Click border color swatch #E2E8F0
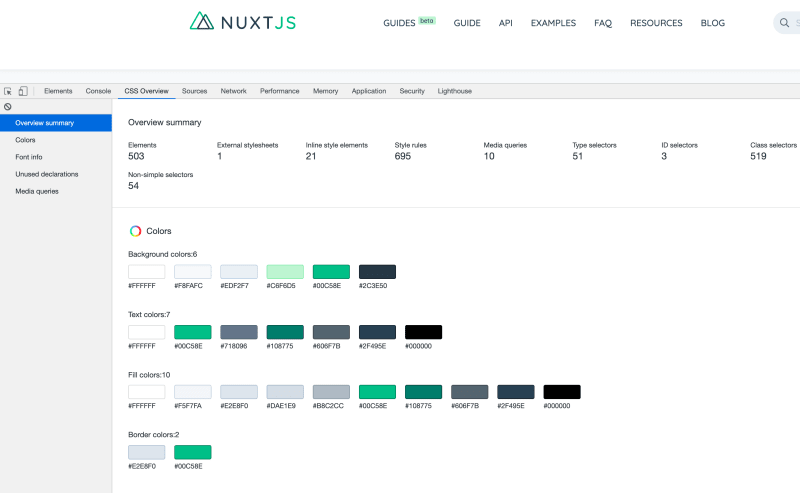The image size is (800, 493). (146, 452)
